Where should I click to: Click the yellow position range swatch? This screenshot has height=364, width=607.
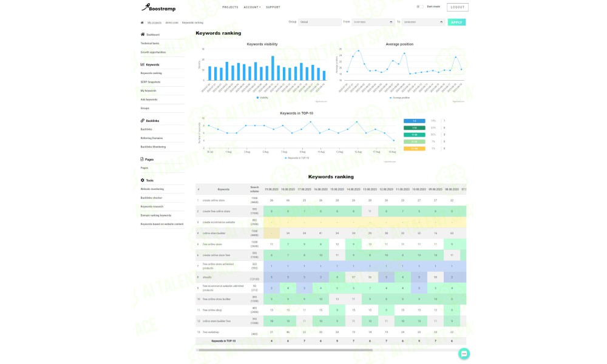414,149
